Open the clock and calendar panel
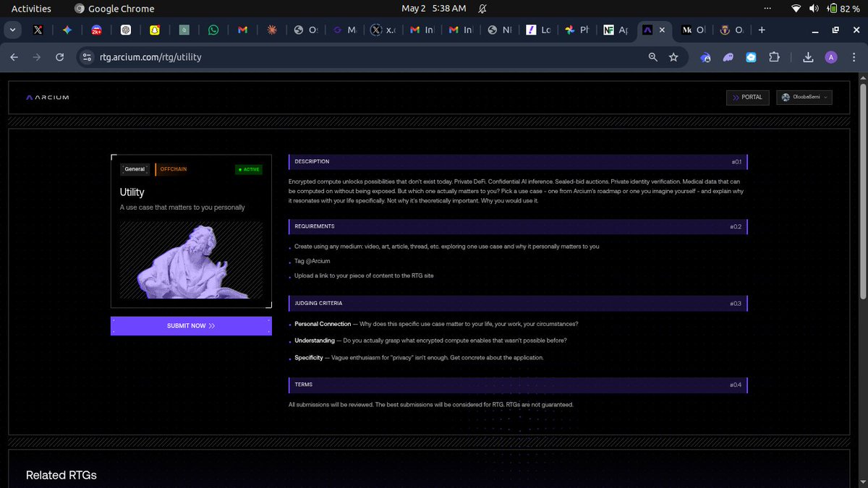Screen dimensions: 868x488 coord(434,9)
